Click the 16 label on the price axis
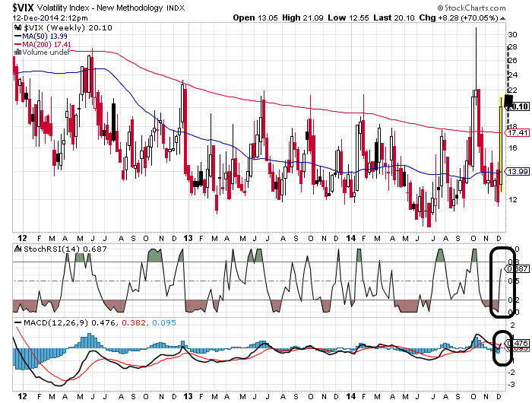 click(x=512, y=148)
